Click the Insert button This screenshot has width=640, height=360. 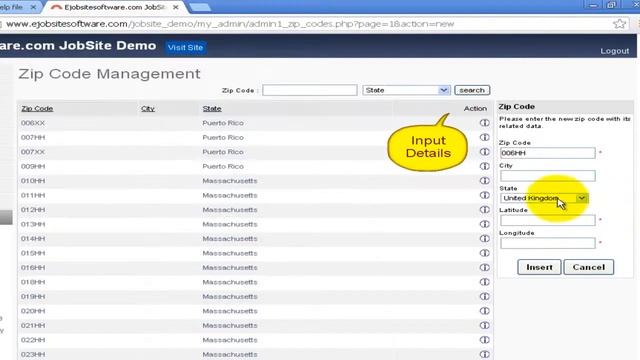pos(539,267)
